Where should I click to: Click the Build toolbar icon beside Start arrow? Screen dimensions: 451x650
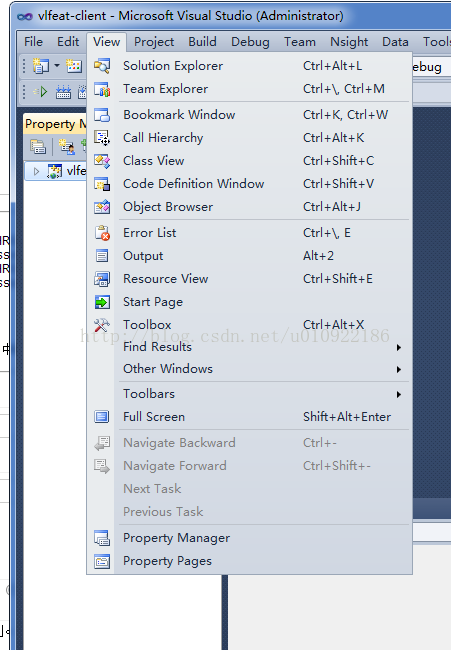(x=63, y=92)
